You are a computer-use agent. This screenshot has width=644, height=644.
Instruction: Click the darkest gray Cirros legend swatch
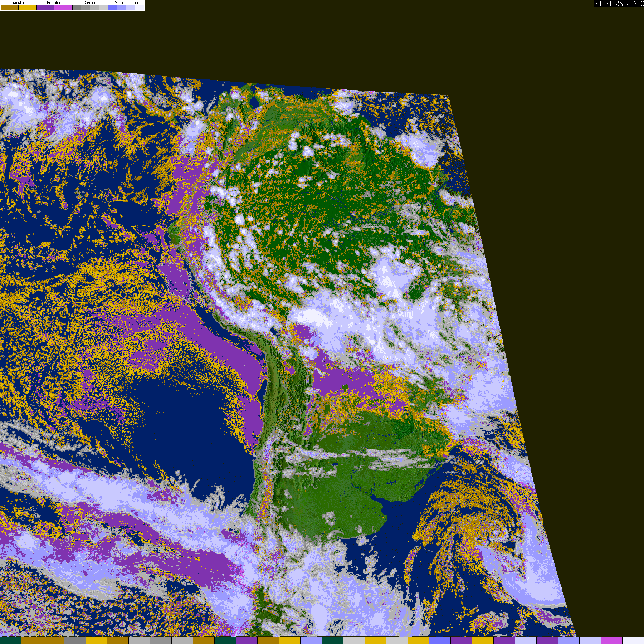point(77,7)
